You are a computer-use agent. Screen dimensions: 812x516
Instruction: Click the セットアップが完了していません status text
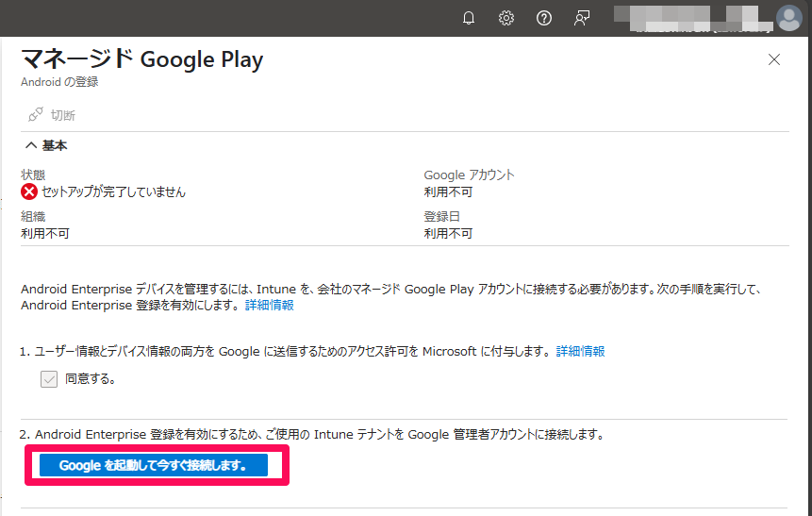click(113, 192)
